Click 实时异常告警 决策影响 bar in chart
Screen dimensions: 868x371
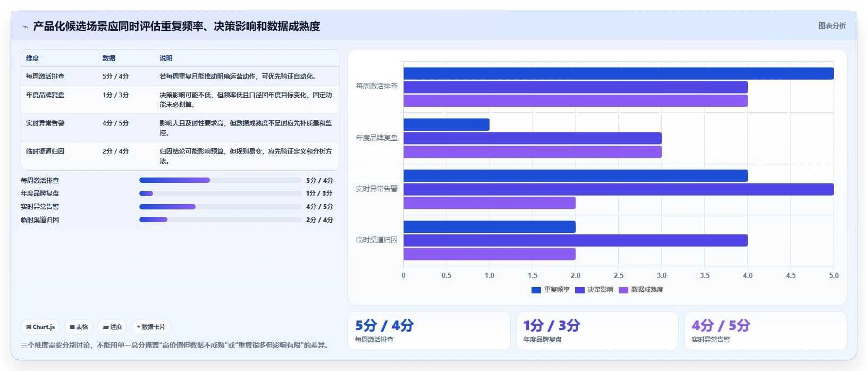619,189
